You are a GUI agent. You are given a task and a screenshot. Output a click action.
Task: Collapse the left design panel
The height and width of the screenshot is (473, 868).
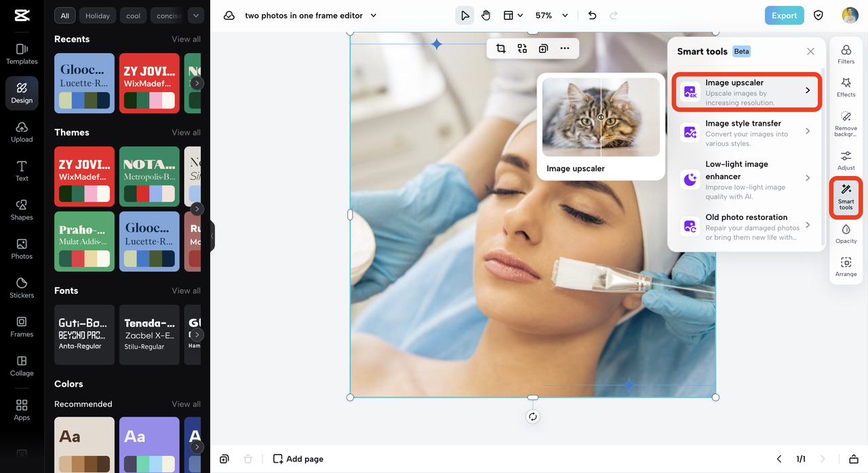pyautogui.click(x=212, y=236)
